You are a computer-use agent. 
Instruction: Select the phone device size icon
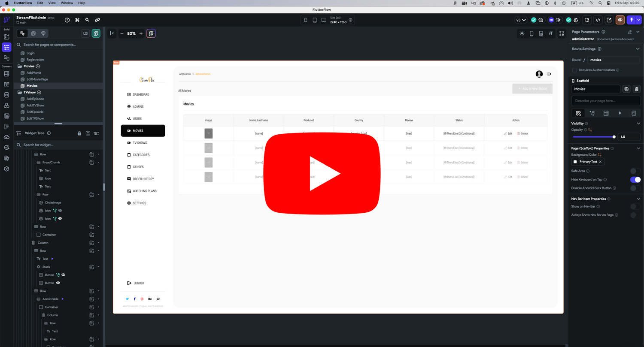[x=306, y=20]
